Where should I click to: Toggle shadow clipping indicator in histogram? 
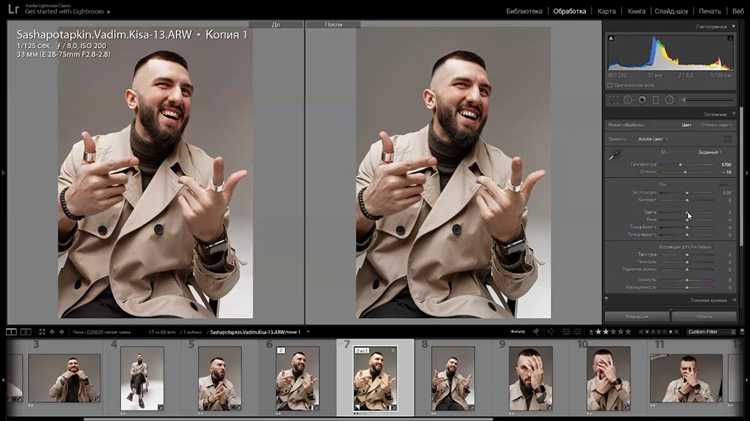pyautogui.click(x=611, y=38)
